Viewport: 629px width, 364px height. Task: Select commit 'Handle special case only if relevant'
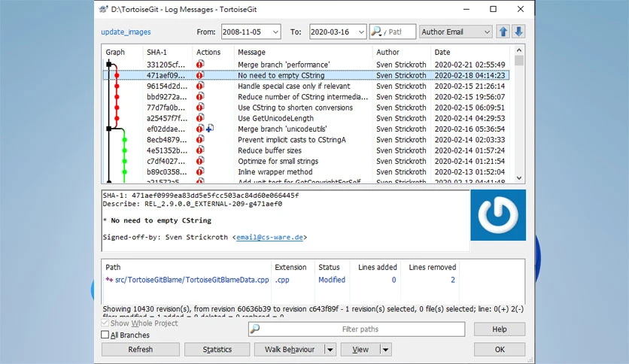pyautogui.click(x=306, y=86)
